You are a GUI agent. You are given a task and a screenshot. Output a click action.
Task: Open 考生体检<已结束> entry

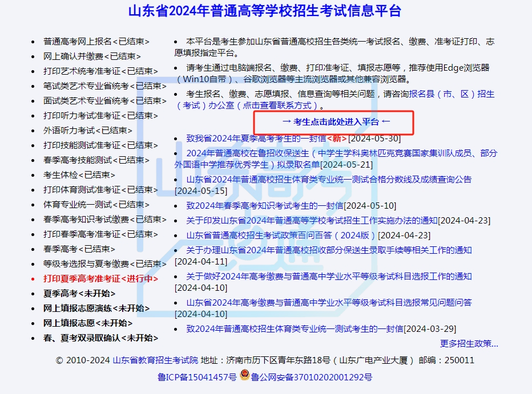(x=79, y=175)
